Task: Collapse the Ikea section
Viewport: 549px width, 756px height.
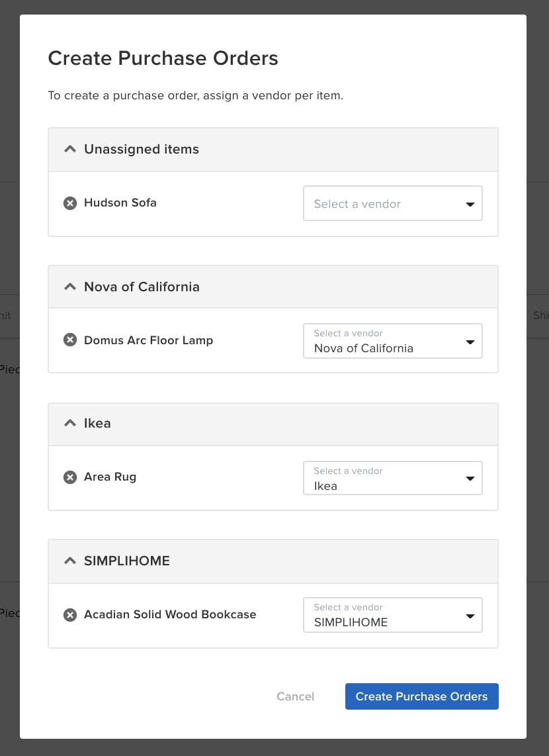Action: [x=69, y=423]
